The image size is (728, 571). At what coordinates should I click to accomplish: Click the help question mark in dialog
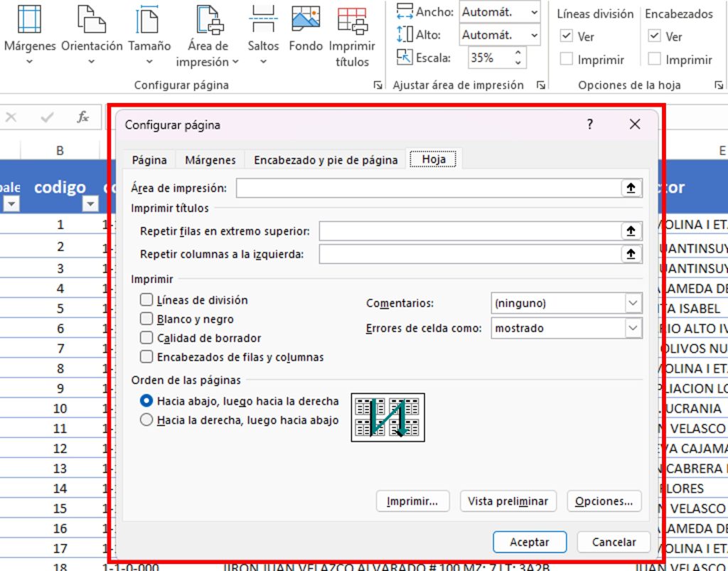tap(589, 124)
